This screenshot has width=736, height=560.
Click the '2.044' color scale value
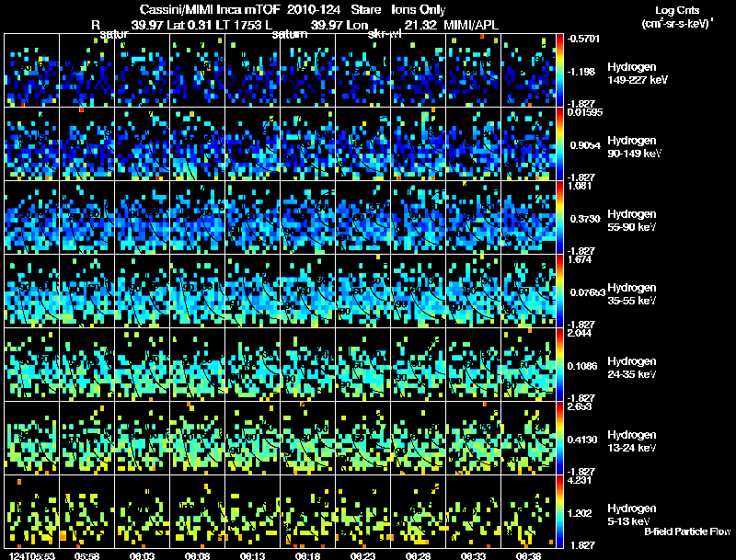coord(580,333)
